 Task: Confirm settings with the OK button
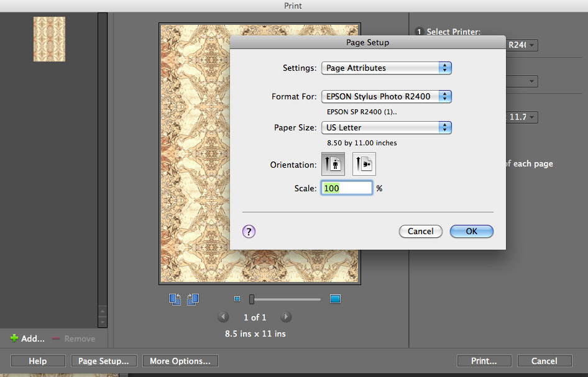471,231
